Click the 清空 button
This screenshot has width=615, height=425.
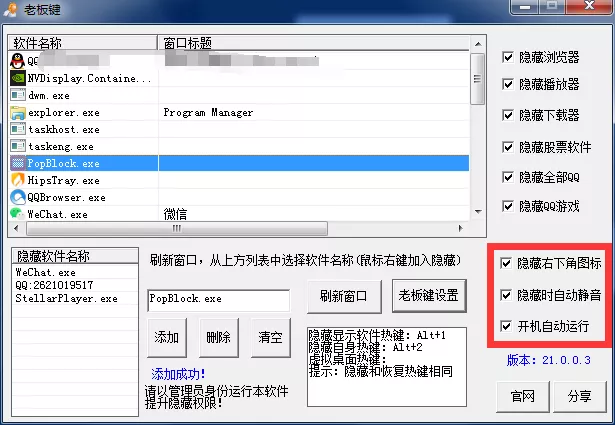click(271, 337)
